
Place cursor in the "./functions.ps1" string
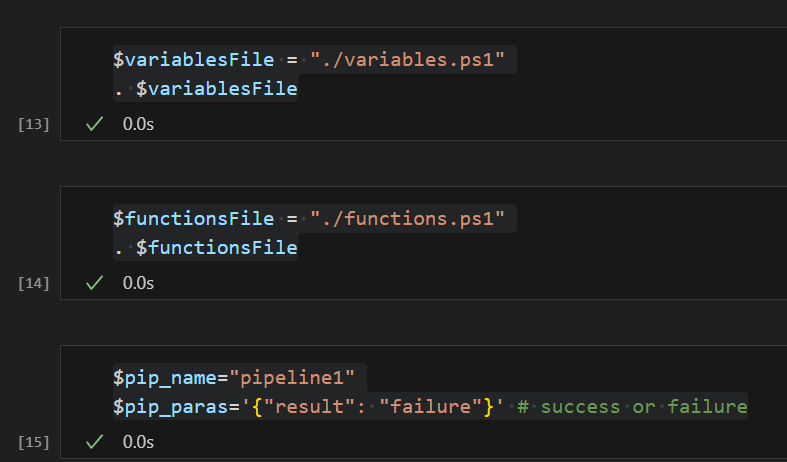(408, 219)
